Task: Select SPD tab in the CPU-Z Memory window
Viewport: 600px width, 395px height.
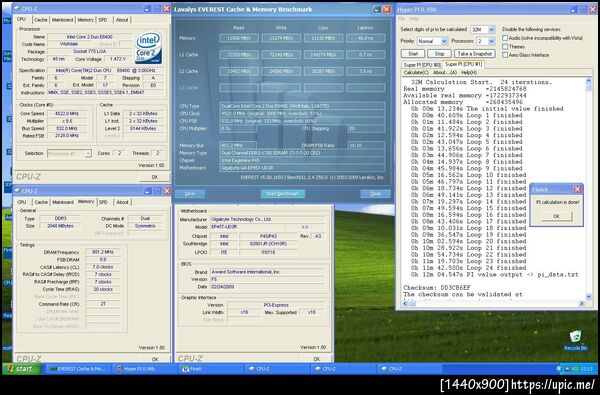Action: pyautogui.click(x=103, y=202)
